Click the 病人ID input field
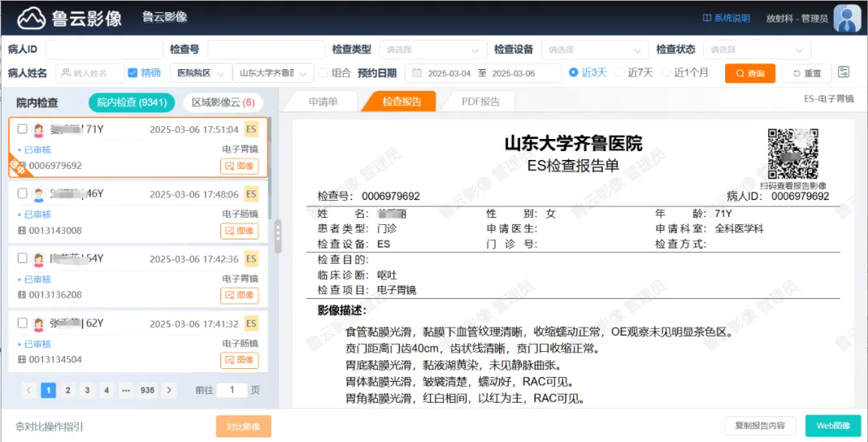The height and width of the screenshot is (442, 868). [104, 50]
